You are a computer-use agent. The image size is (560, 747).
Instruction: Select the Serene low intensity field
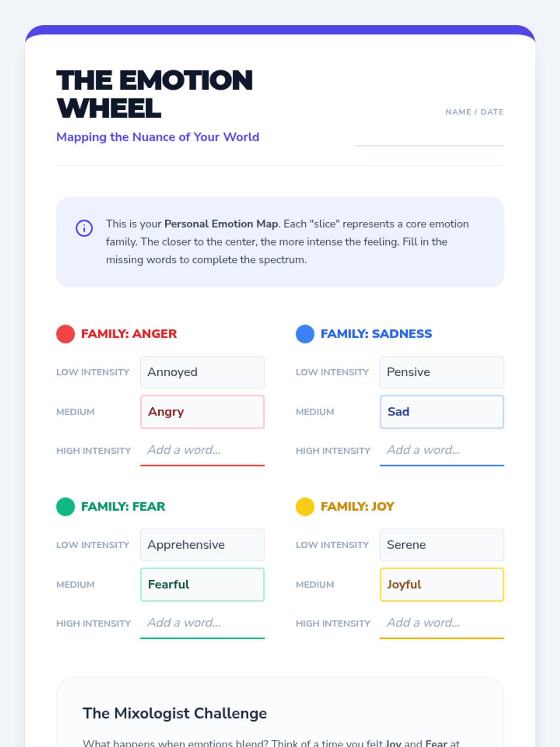(441, 545)
